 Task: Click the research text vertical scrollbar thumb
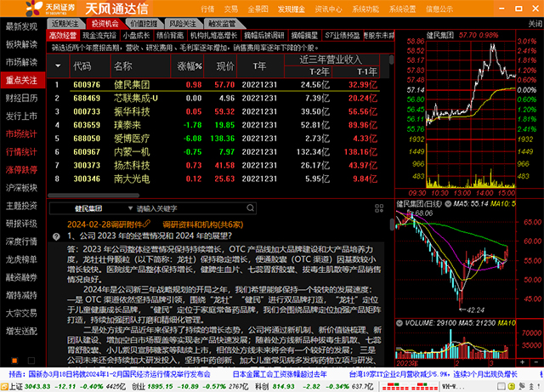coord(392,224)
